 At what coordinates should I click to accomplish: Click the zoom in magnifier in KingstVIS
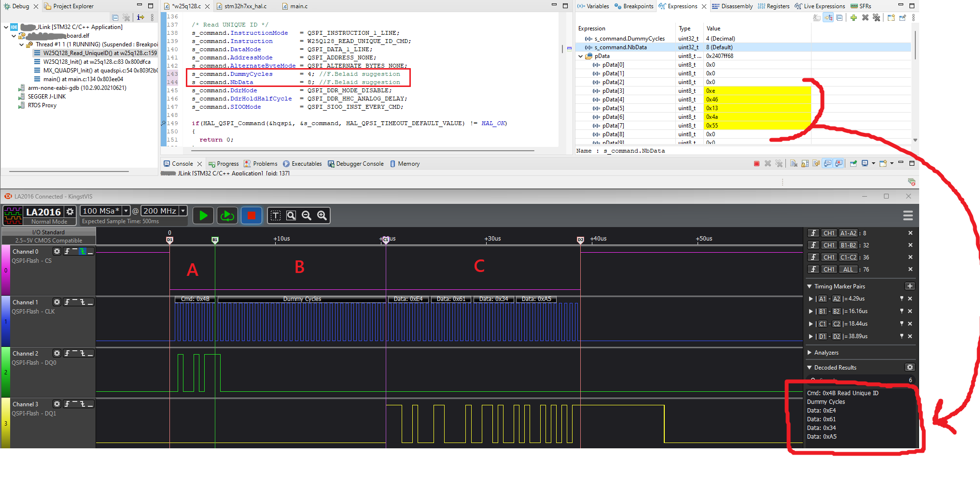(x=322, y=215)
